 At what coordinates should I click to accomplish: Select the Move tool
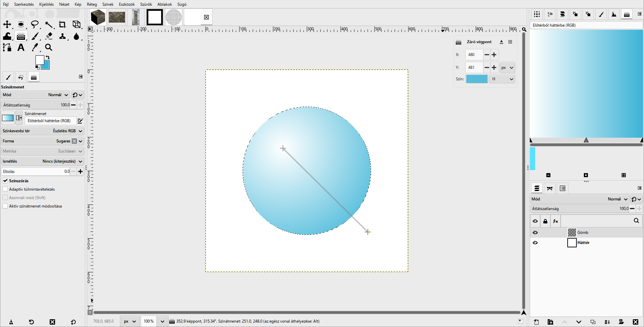pyautogui.click(x=7, y=24)
